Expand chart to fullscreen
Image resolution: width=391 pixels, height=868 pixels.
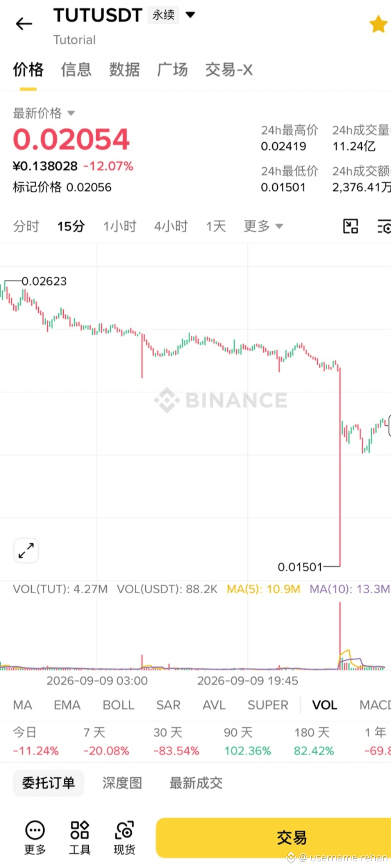(x=26, y=551)
